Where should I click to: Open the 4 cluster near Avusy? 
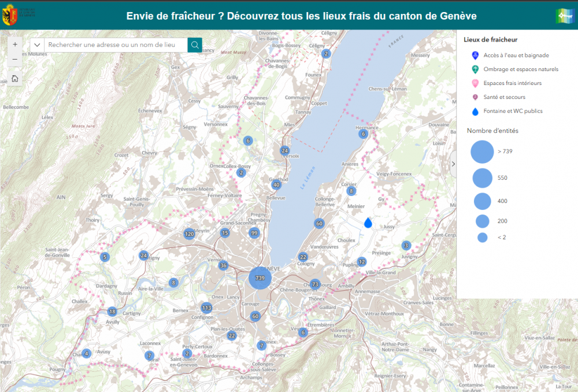tap(86, 353)
